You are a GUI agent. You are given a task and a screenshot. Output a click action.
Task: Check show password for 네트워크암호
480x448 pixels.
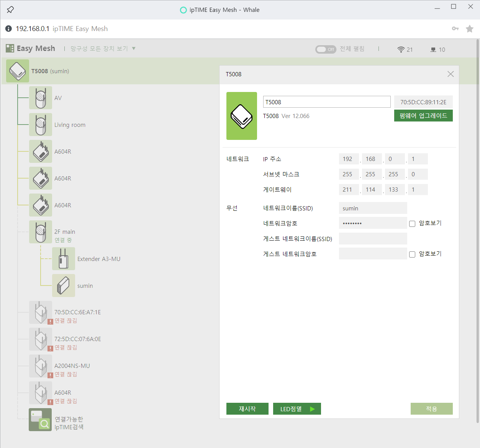tap(412, 224)
